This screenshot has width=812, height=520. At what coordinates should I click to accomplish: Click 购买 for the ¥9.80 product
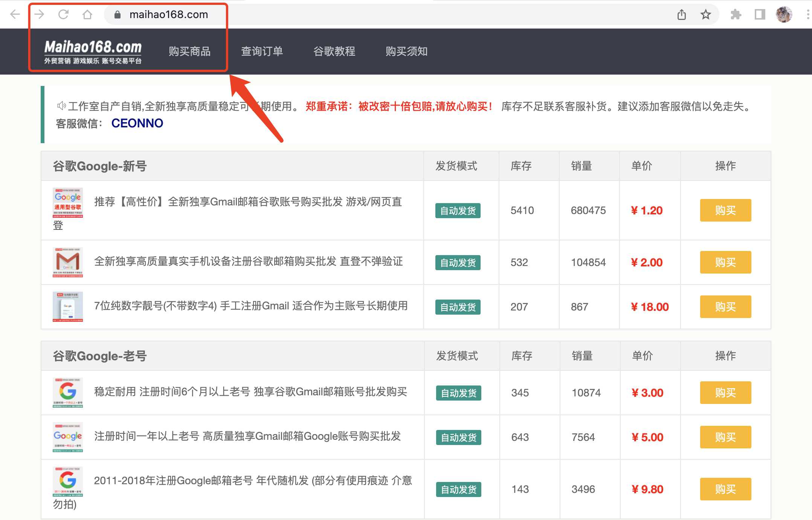[x=725, y=489]
